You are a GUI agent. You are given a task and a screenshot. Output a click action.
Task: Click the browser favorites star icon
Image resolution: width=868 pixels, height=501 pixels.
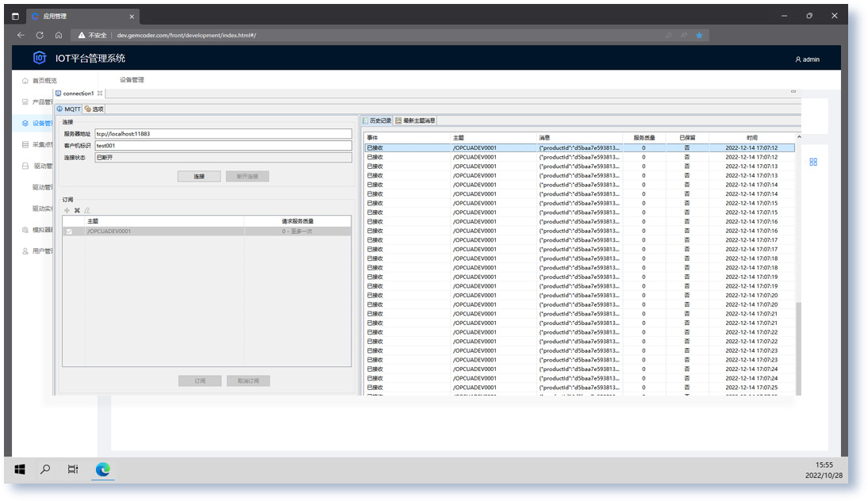pyautogui.click(x=699, y=35)
